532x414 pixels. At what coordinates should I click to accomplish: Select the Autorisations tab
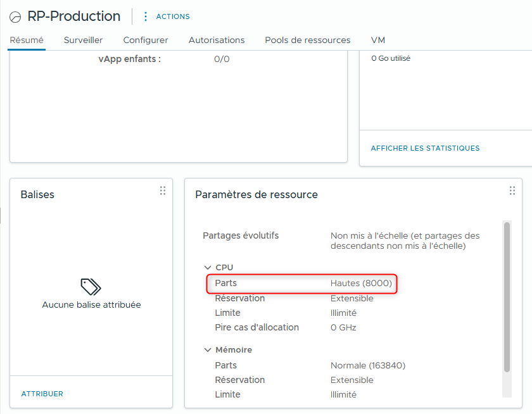(x=217, y=40)
